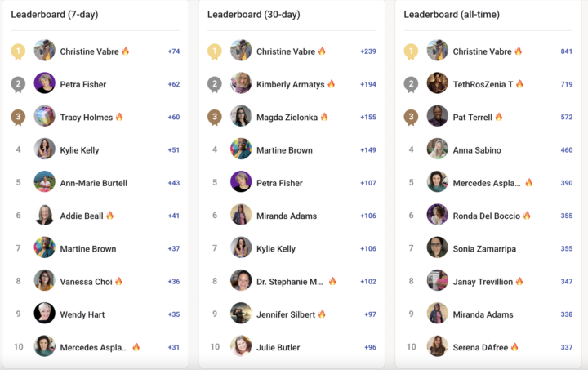Screen dimensions: 588x370
Task: Click Serena DAfree's avatar in all-time leaderboard
Action: coord(437,347)
